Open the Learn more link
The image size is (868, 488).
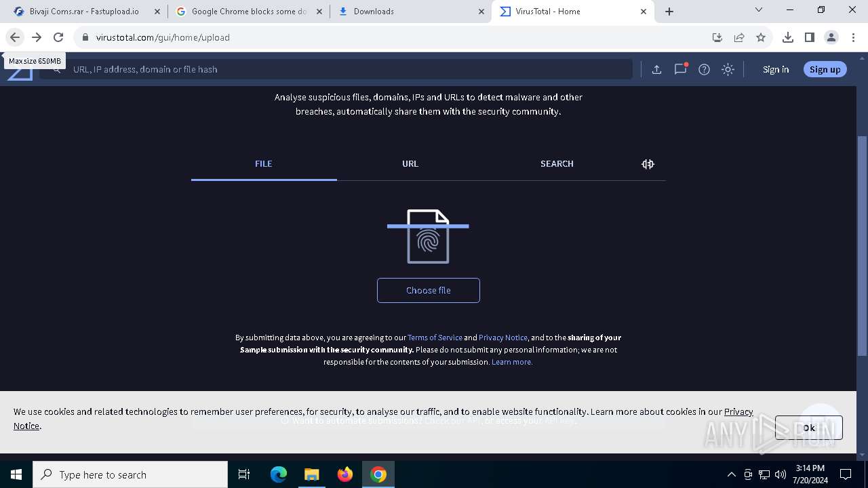coord(512,362)
